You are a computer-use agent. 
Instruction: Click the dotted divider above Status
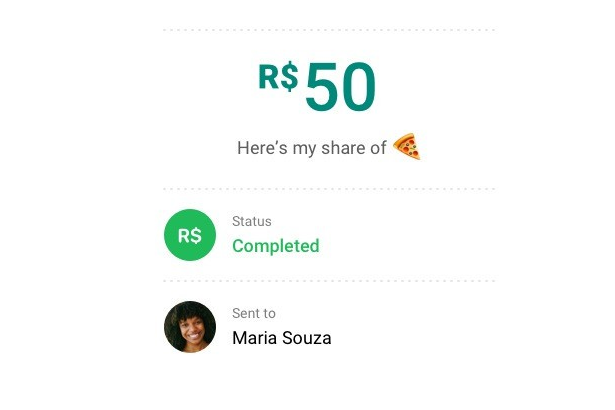[x=329, y=189]
